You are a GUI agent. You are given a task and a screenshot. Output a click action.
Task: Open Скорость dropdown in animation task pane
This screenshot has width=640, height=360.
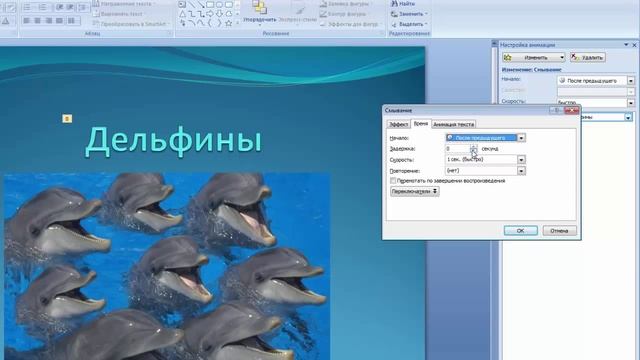631,103
